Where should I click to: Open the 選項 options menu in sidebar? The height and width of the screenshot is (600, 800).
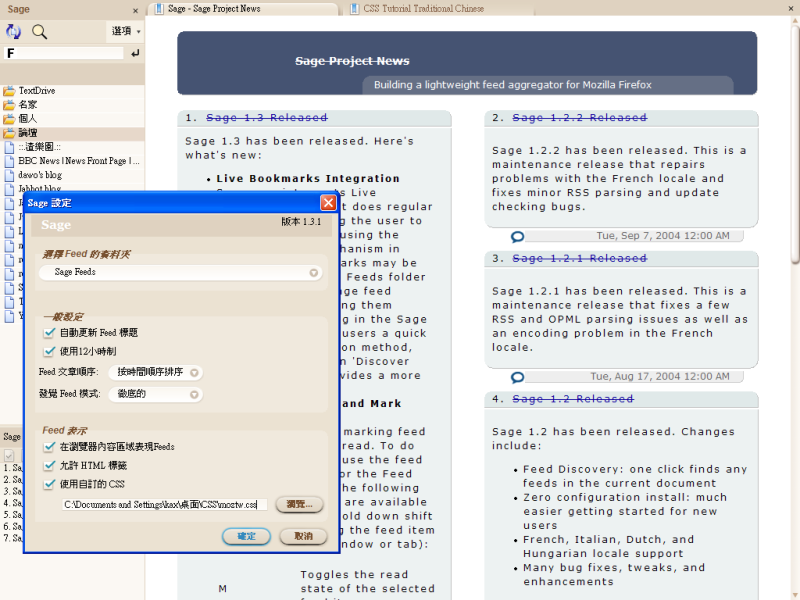click(125, 32)
